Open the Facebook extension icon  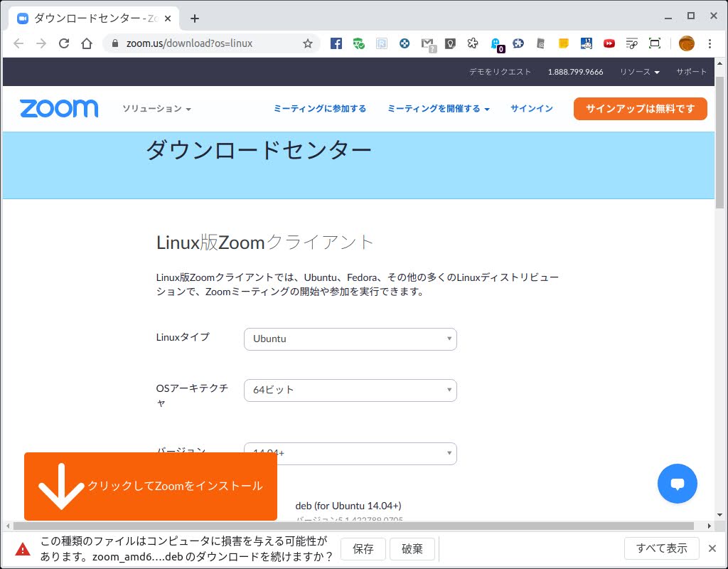click(336, 43)
